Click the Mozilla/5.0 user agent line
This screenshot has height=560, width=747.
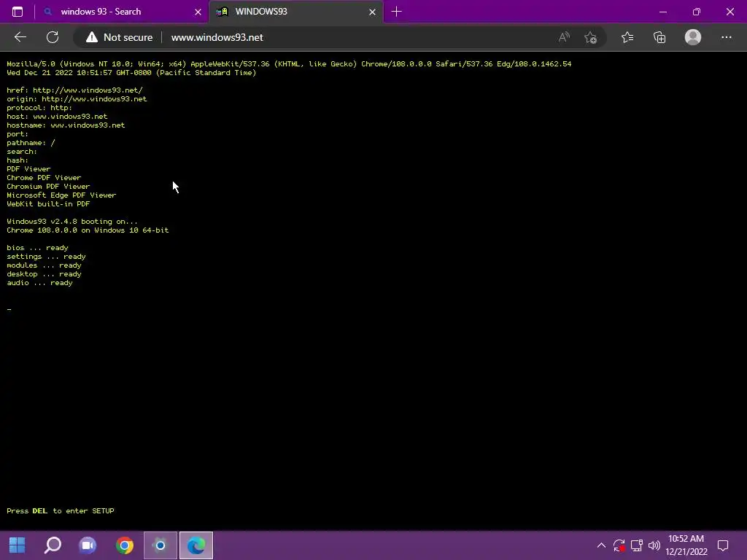pos(289,64)
